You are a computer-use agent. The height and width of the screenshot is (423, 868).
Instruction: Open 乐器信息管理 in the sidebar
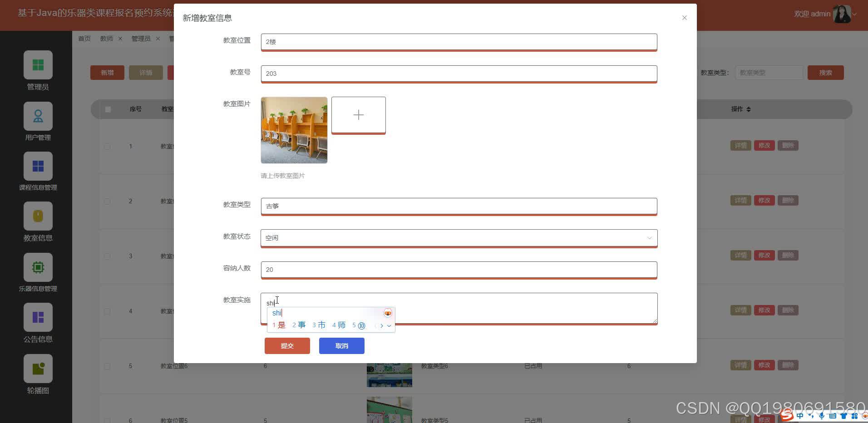tap(38, 267)
